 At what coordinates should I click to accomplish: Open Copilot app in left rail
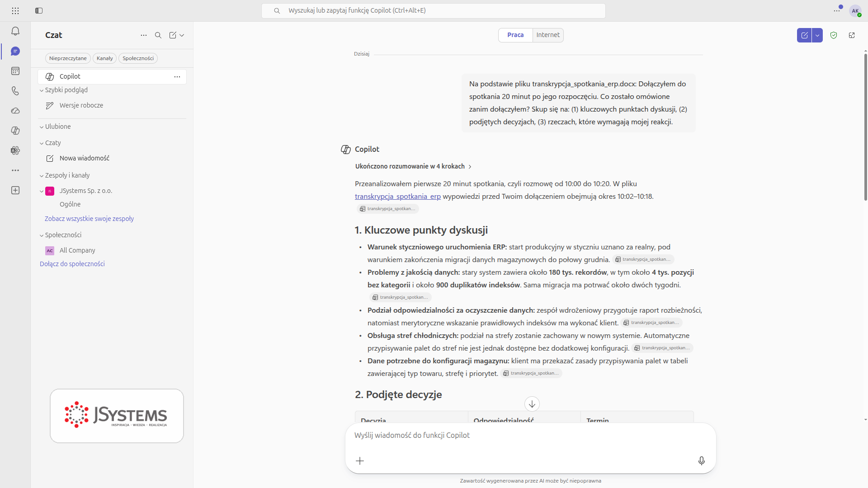point(15,131)
